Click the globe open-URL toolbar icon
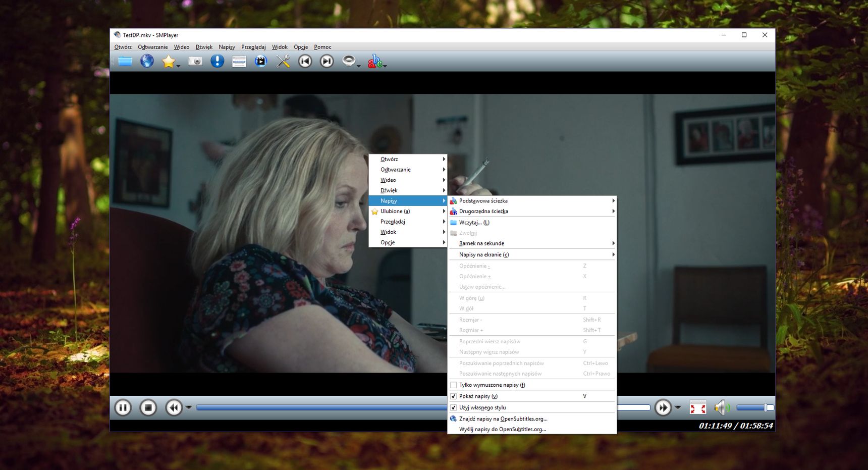 (x=147, y=62)
